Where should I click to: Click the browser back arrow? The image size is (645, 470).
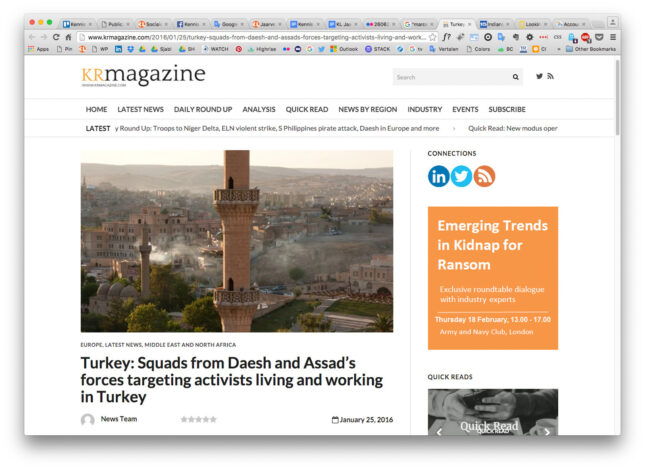tap(31, 36)
